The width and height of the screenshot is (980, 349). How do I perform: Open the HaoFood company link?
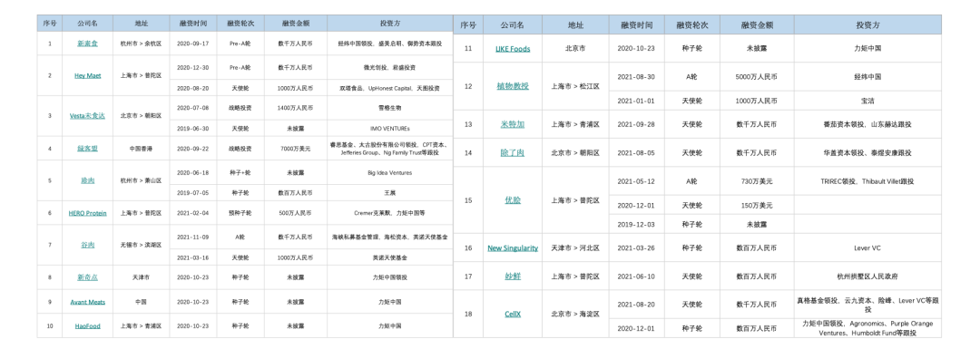point(87,326)
